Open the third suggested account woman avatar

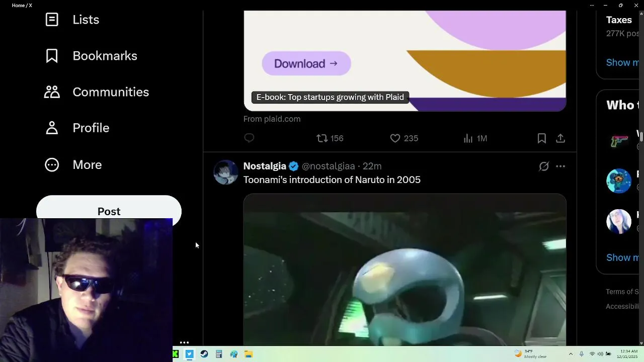(619, 221)
